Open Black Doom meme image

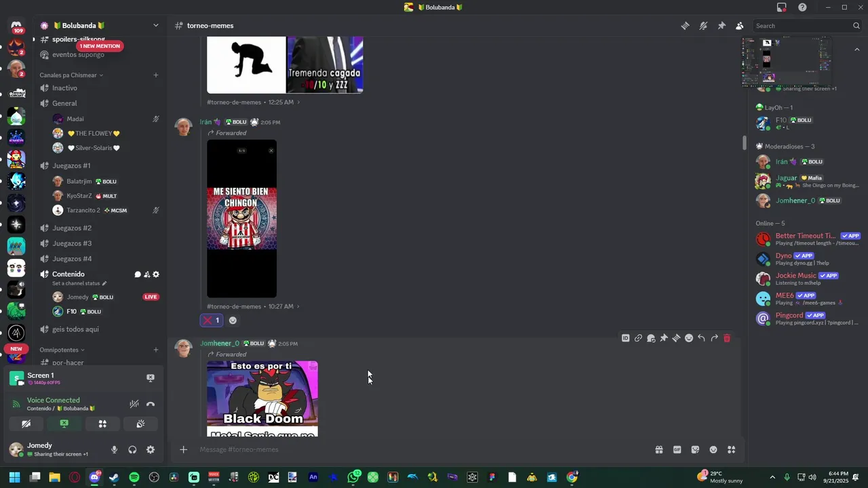[x=262, y=399]
